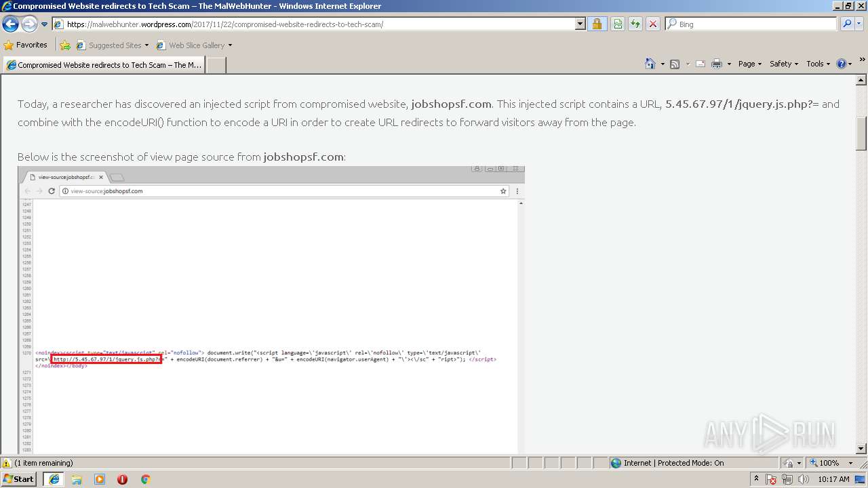Click the status bar warning icon

point(7,464)
